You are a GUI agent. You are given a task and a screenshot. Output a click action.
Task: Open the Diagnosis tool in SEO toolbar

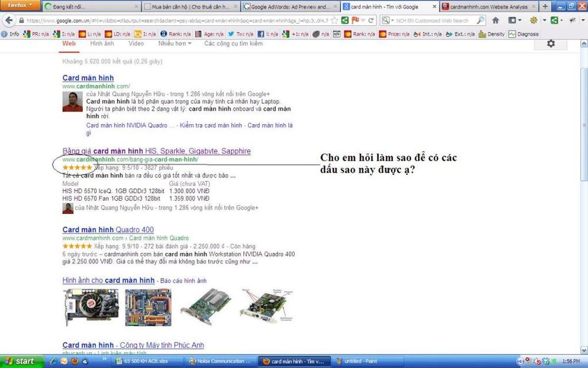click(x=524, y=34)
